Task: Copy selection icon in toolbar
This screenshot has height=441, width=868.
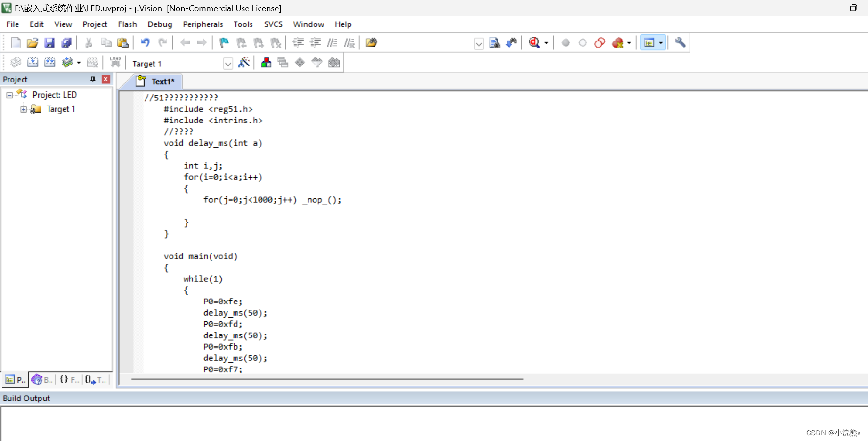Action: (106, 43)
